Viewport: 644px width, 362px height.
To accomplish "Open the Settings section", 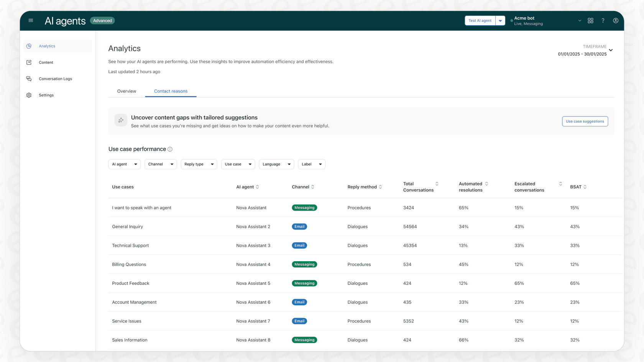I will 46,95.
